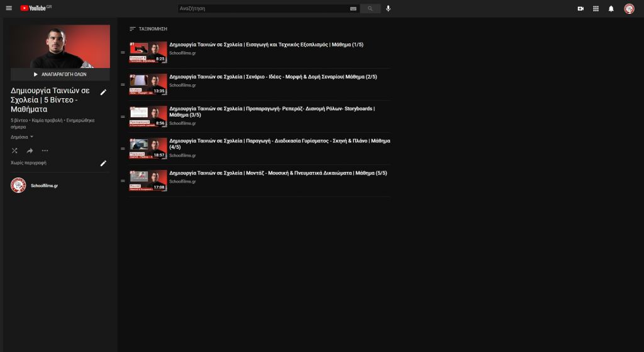Open the three-dot playlist options menu
This screenshot has width=644, height=352.
click(45, 150)
